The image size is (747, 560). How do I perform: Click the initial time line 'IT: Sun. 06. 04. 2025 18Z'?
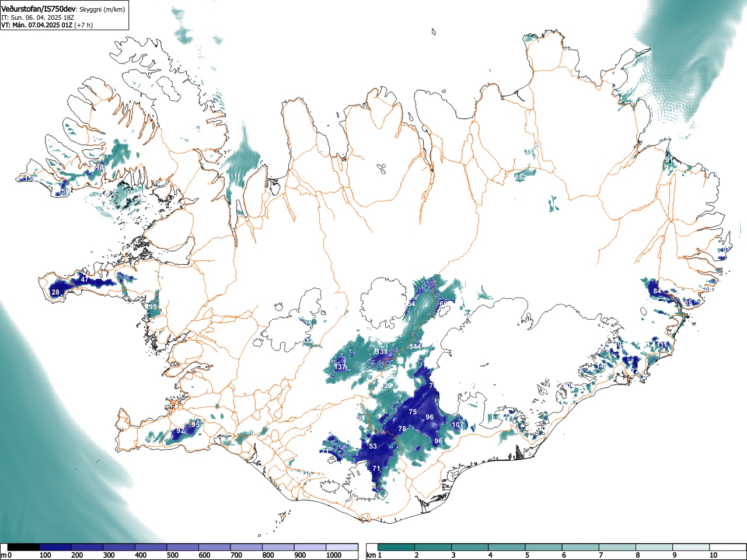[38, 17]
